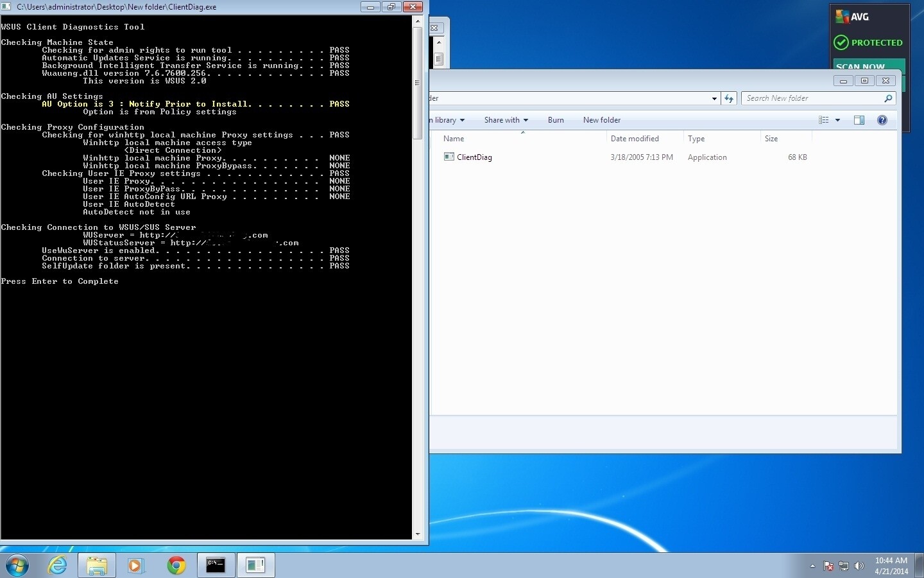Toggle the preview pane in Explorer
The width and height of the screenshot is (924, 578).
click(859, 120)
